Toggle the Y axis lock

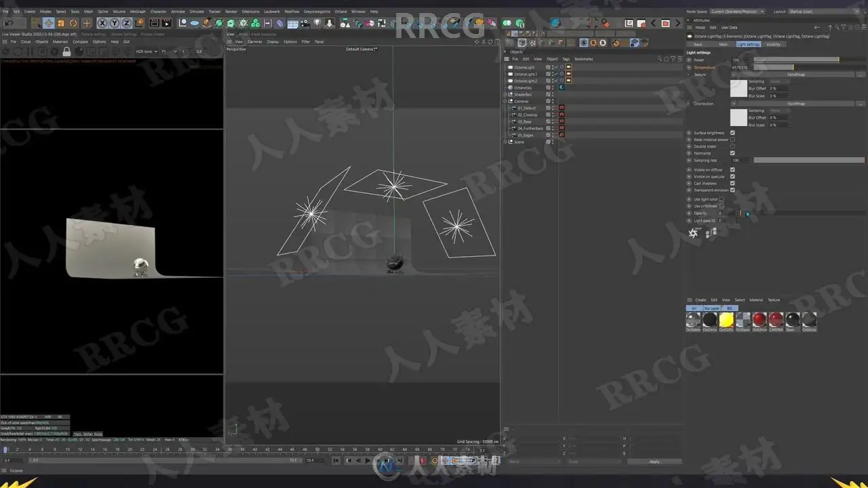click(115, 23)
